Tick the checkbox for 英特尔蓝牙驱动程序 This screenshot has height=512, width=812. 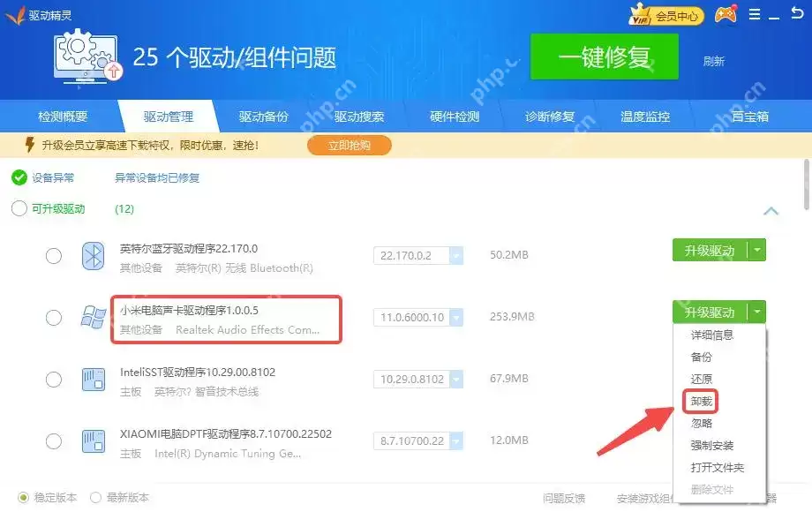click(x=54, y=256)
